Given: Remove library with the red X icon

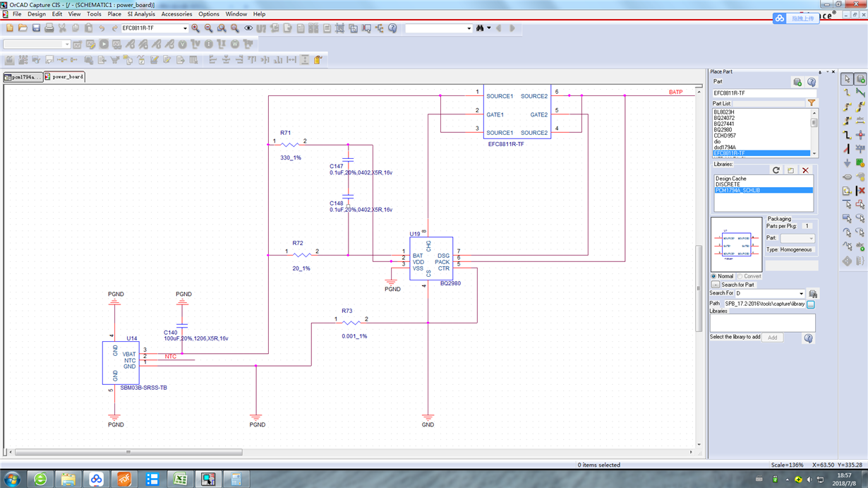Looking at the screenshot, I should pos(805,170).
